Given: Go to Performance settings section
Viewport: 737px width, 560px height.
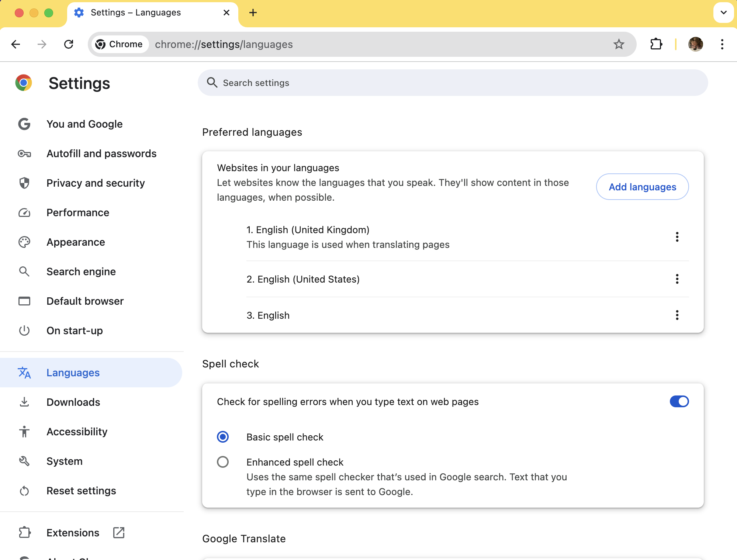Looking at the screenshot, I should point(77,212).
